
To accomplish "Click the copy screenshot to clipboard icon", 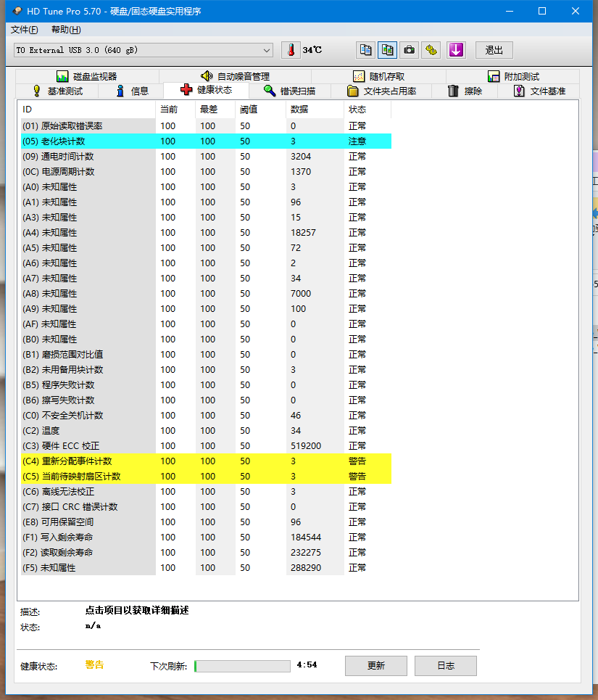I will [388, 49].
